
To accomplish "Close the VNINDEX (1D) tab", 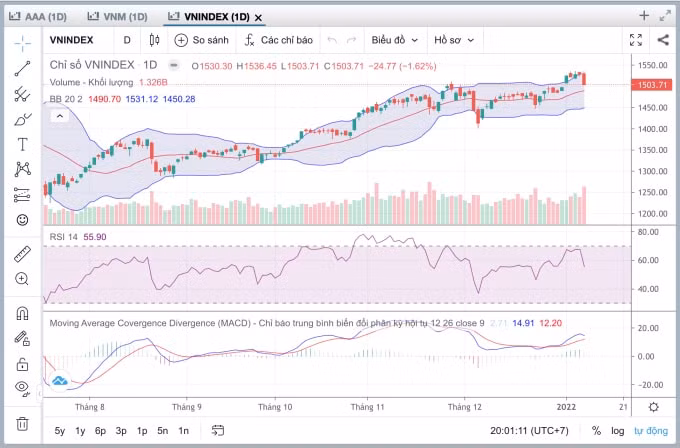I will [x=258, y=18].
